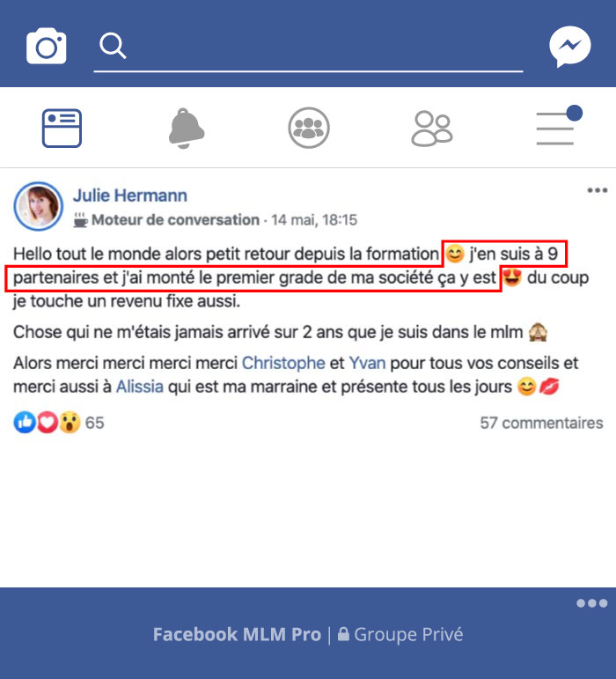The image size is (616, 679).
Task: Click in the search bar field
Action: [308, 47]
